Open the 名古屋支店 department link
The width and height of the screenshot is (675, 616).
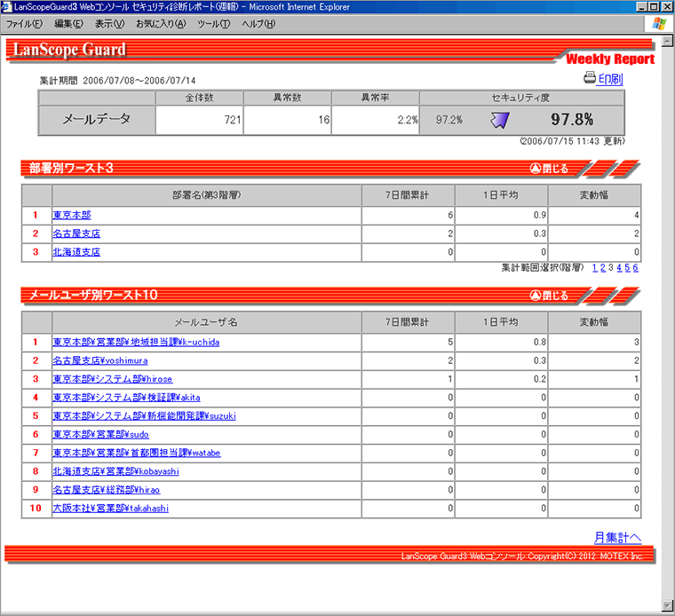coord(76,233)
